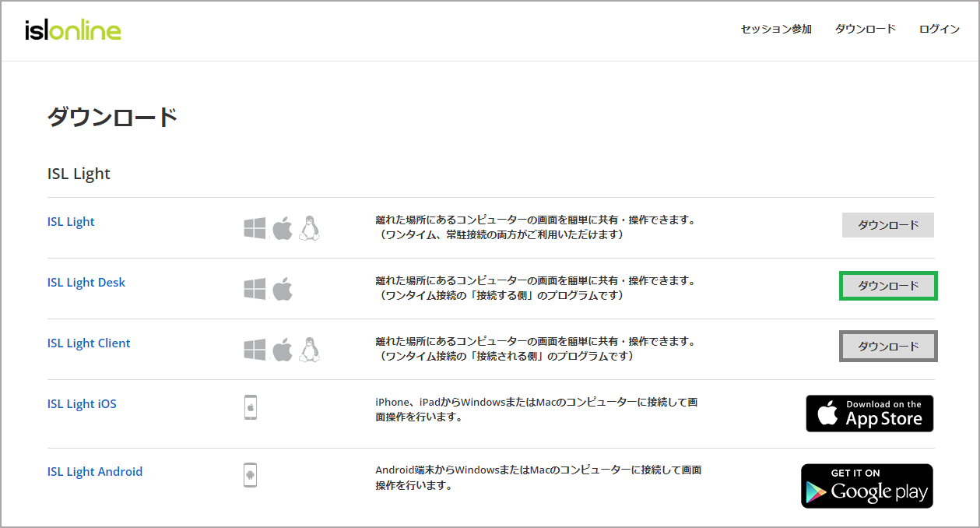The width and height of the screenshot is (980, 528).
Task: Open ダウンロード in the top navigation
Action: pyautogui.click(x=866, y=29)
